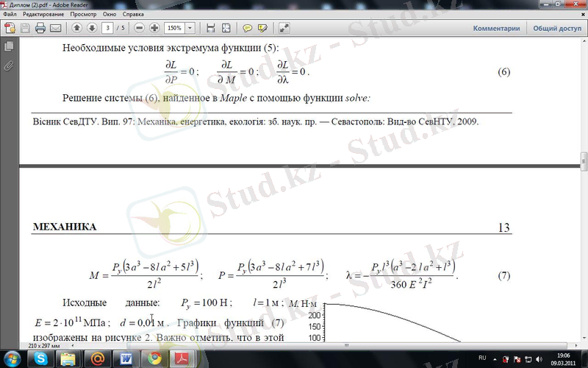Click the word solve: in text
The image size is (588, 368).
pyautogui.click(x=357, y=98)
